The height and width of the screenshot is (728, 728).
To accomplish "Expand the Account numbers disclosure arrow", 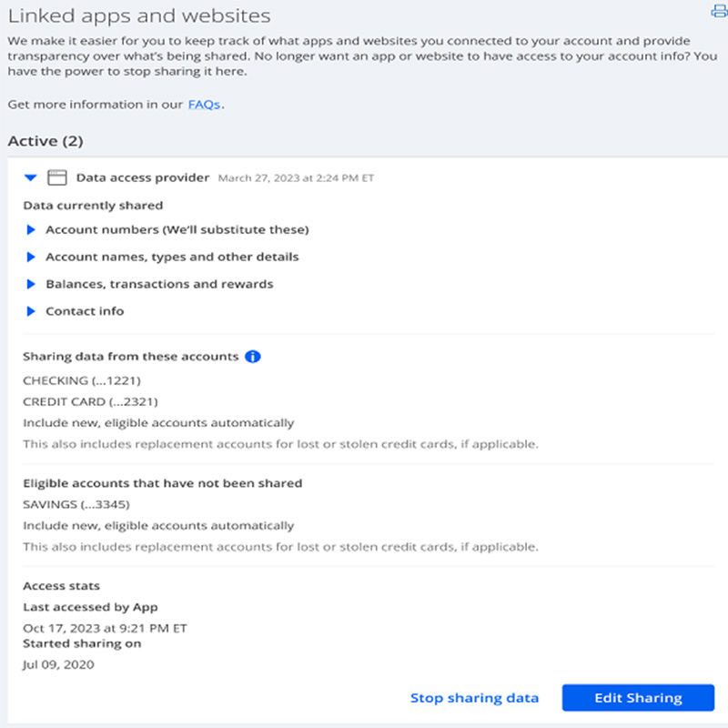I will (x=31, y=229).
